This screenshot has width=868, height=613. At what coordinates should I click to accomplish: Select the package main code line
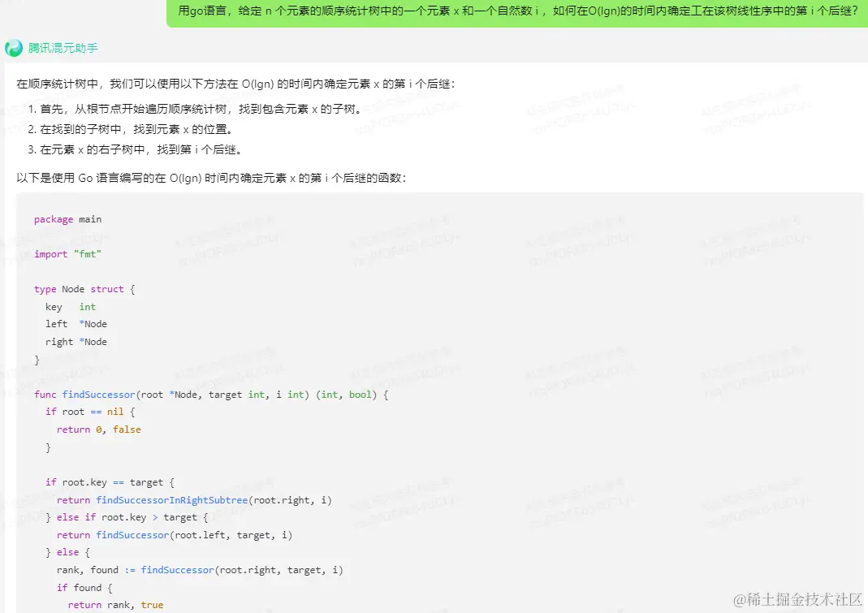67,218
